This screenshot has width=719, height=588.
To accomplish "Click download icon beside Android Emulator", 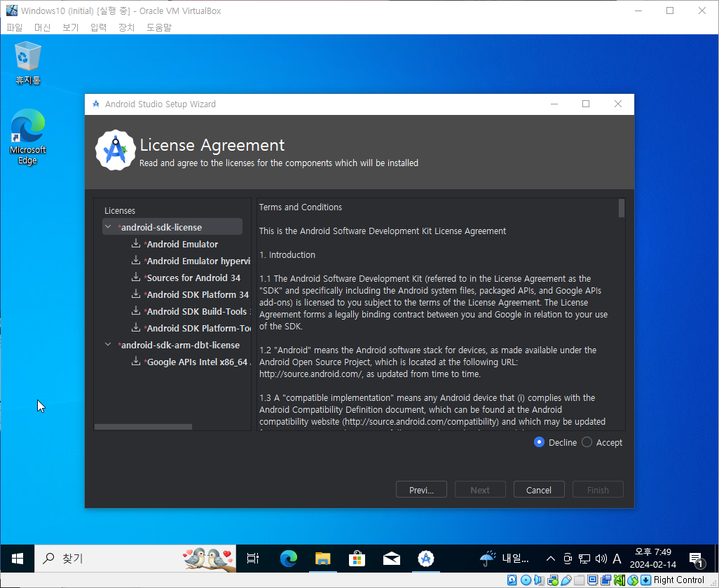I will click(136, 243).
